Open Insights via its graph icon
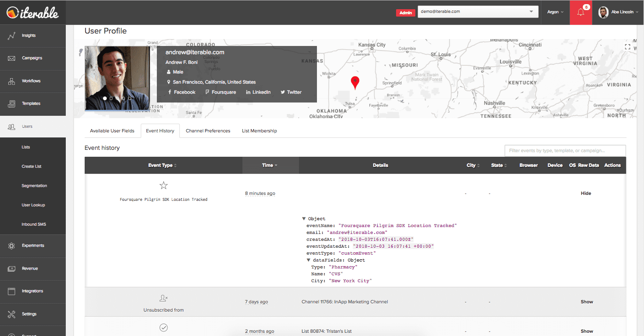Viewport: 644px width, 336px height. [12, 35]
